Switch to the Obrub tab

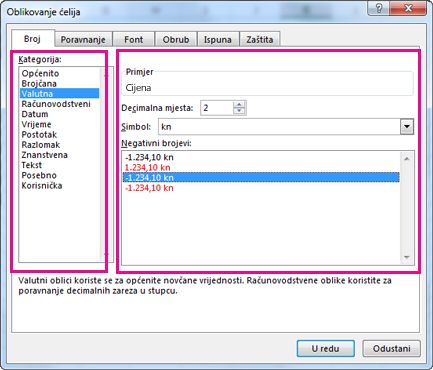click(x=176, y=40)
